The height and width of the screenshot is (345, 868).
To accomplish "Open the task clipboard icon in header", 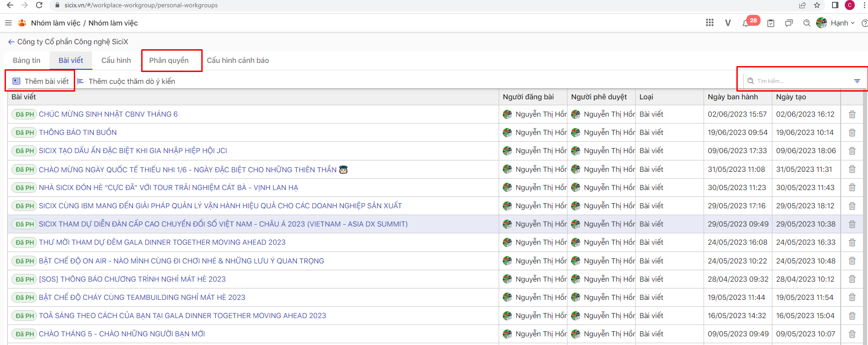I will (x=771, y=23).
